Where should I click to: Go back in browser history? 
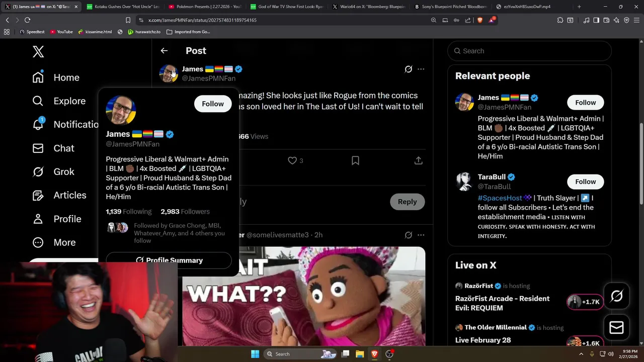click(x=7, y=20)
